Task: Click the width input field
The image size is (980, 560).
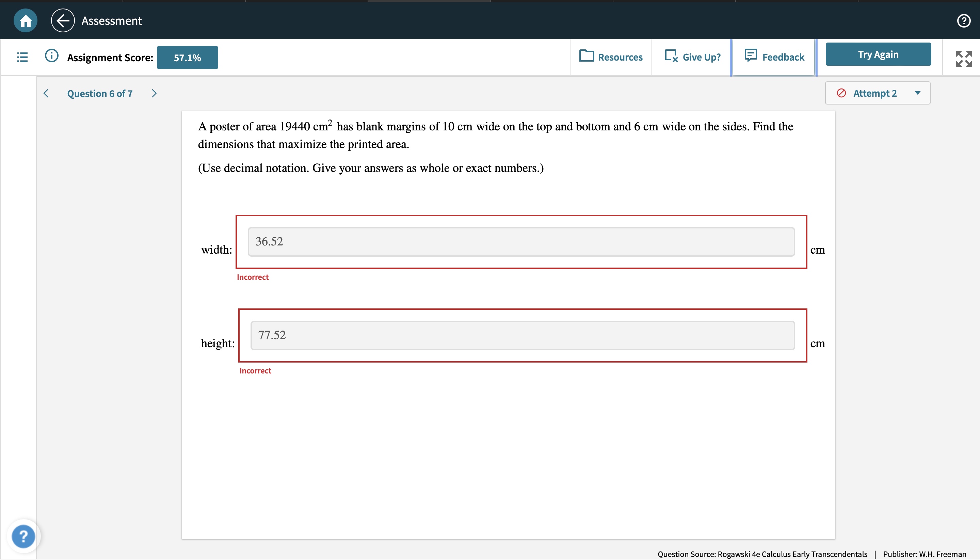Action: pyautogui.click(x=521, y=242)
